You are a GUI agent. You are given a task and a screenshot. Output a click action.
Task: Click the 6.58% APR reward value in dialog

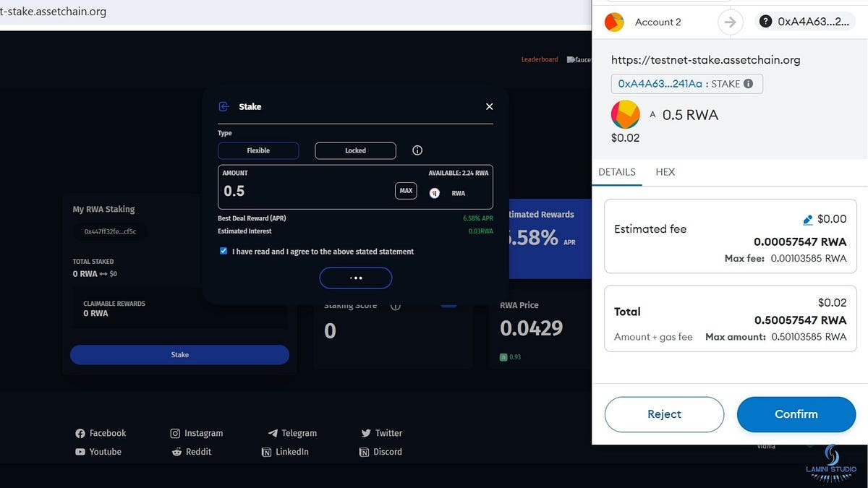[478, 218]
